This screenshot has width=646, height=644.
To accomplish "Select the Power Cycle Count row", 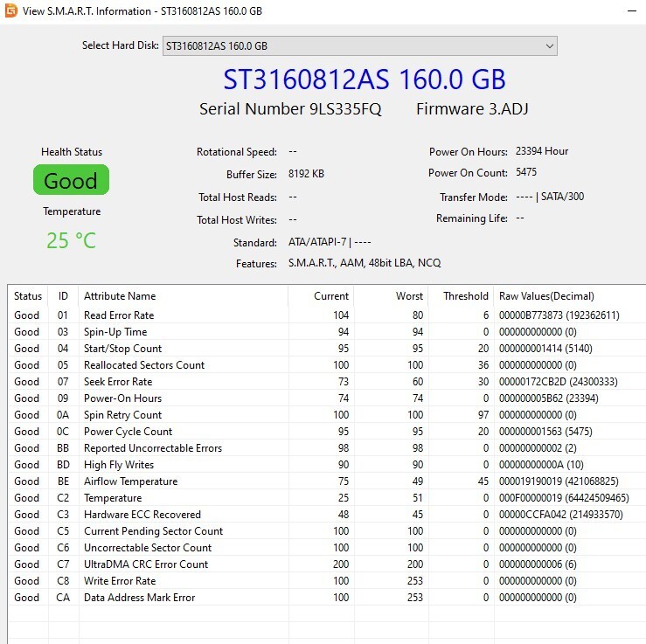I will (327, 431).
